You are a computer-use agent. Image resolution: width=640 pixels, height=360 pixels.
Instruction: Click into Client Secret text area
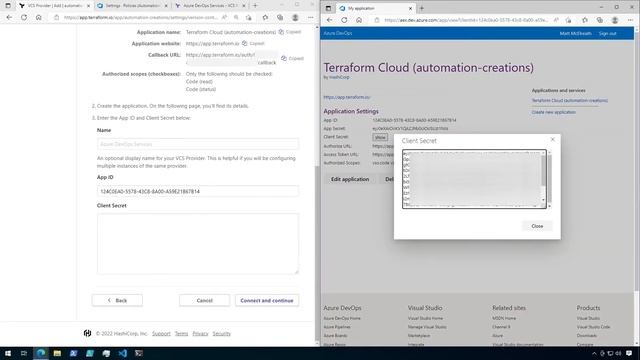coord(198,244)
